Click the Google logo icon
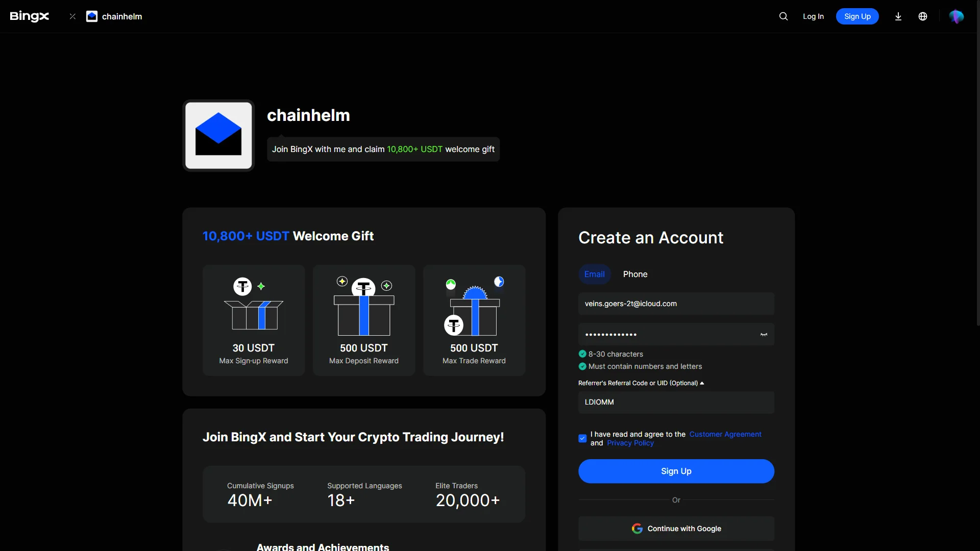 click(x=637, y=529)
